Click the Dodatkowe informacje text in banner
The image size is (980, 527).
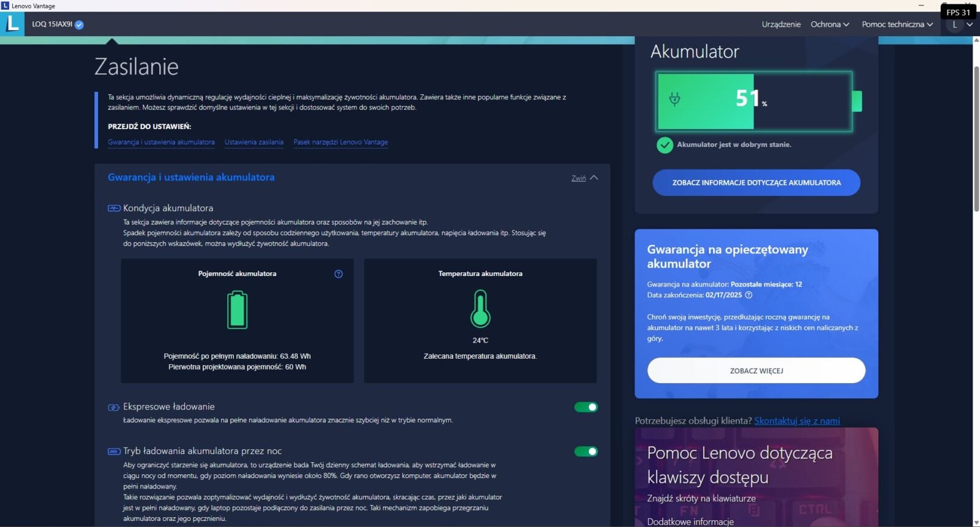tap(690, 521)
